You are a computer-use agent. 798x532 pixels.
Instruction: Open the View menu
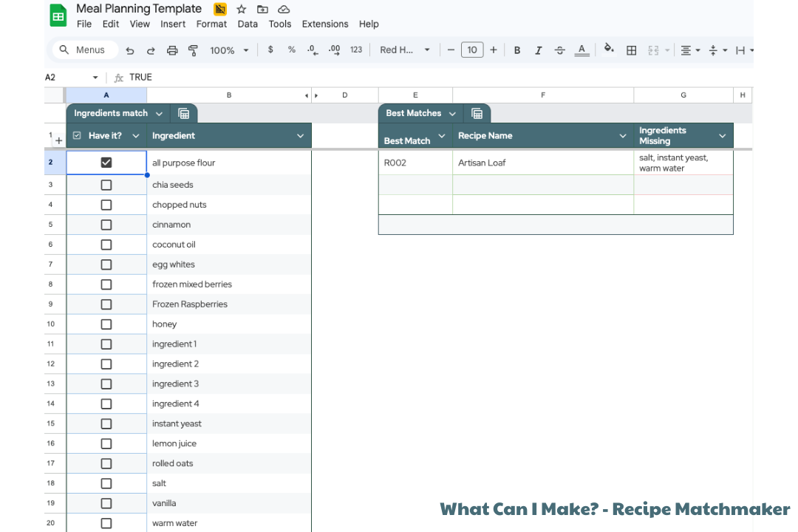[x=140, y=24]
